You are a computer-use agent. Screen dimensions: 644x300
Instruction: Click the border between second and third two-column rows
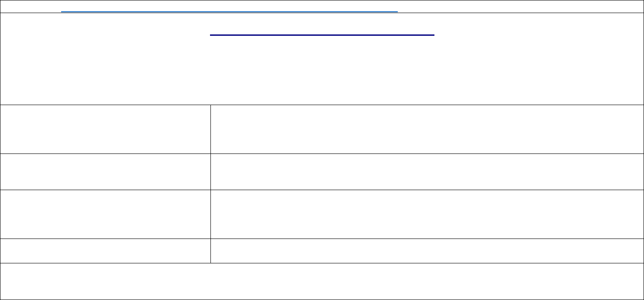coord(322,190)
